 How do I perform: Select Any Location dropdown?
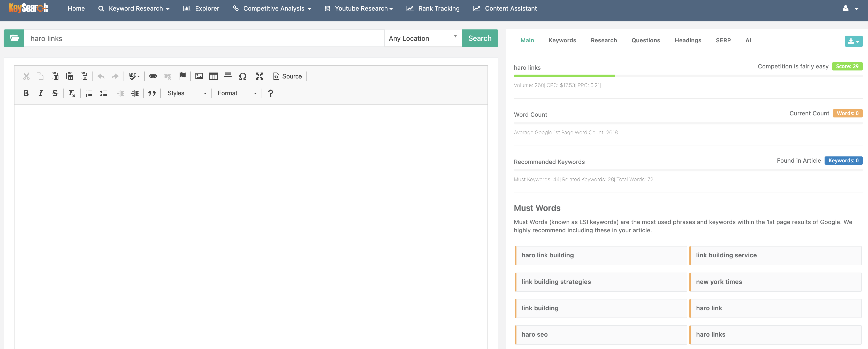[422, 38]
